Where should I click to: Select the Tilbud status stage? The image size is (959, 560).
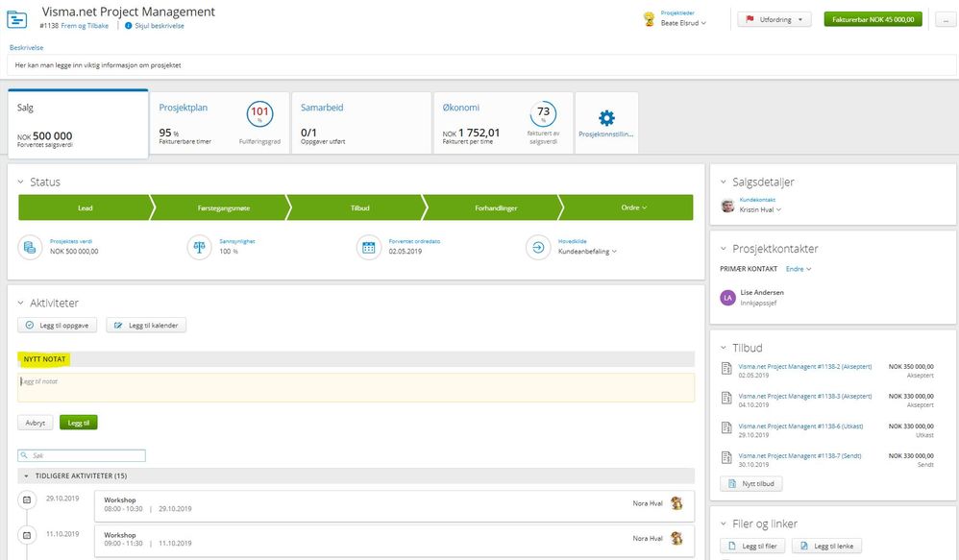(360, 207)
